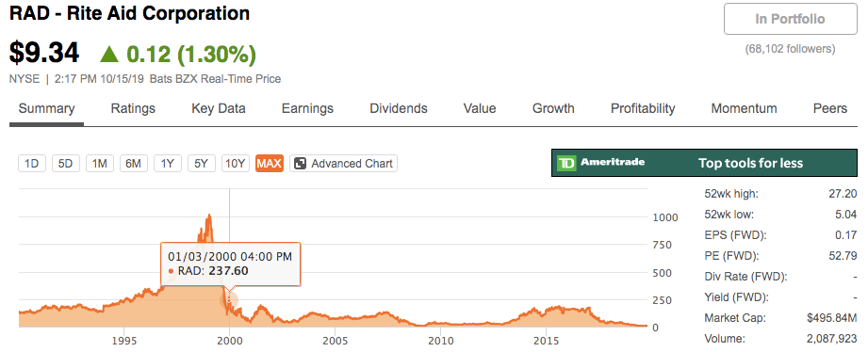This screenshot has width=868, height=352.
Task: Set chart range to 10Y
Action: coord(236,164)
